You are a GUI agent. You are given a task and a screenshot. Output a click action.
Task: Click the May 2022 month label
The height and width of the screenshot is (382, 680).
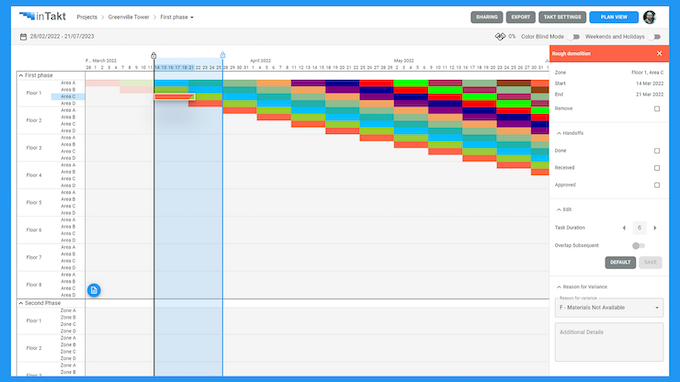coord(404,61)
